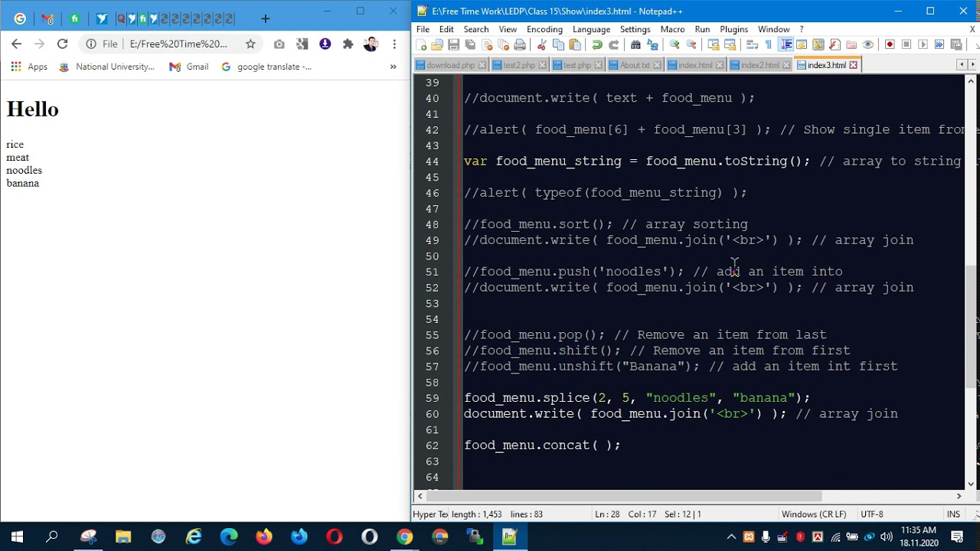Close the index3.html tab

point(854,65)
